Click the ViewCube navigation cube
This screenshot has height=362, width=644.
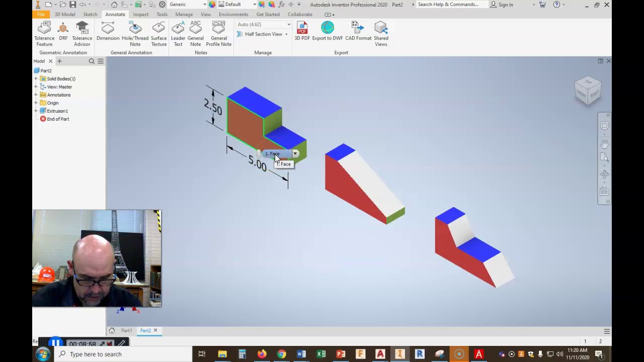pyautogui.click(x=588, y=90)
